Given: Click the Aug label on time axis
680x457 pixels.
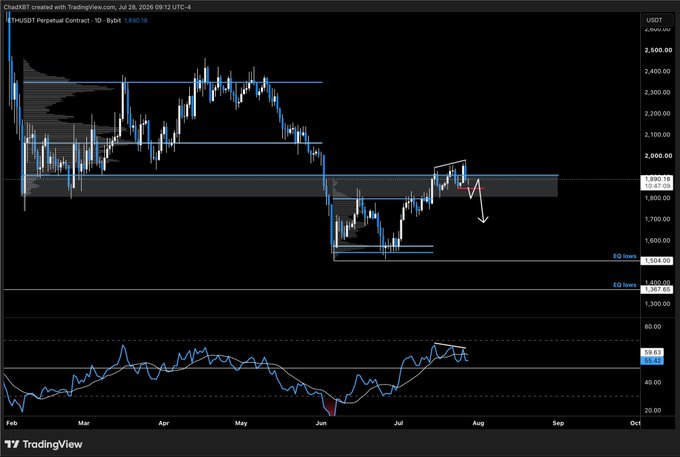Looking at the screenshot, I should pos(478,423).
